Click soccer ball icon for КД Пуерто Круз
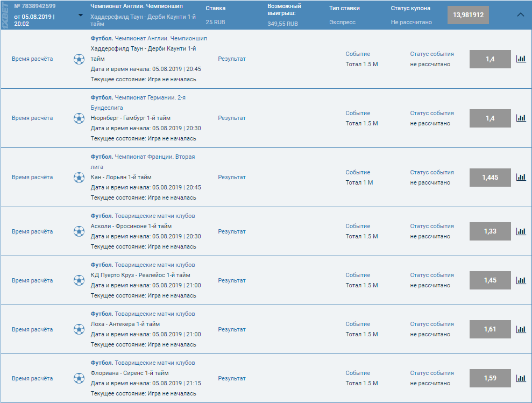This screenshot has width=532, height=403. click(79, 280)
